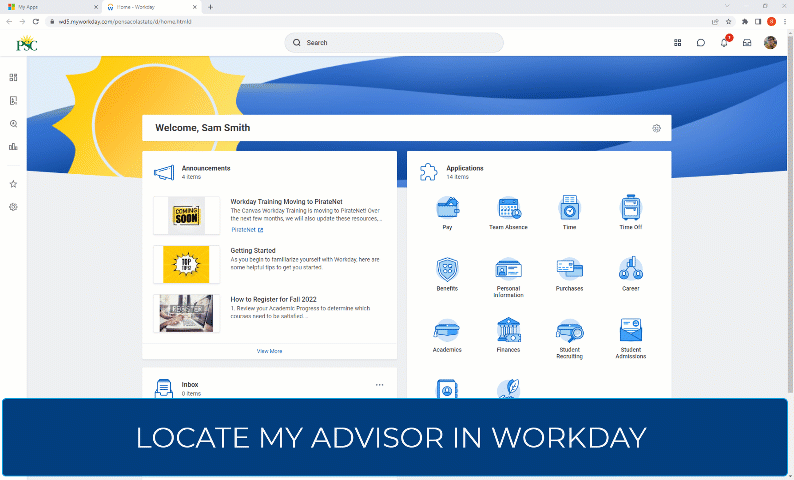
Task: Open the Pay application
Action: click(447, 213)
